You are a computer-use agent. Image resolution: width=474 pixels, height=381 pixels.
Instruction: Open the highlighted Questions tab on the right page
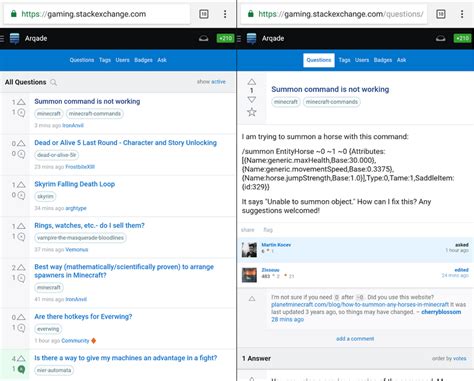319,60
